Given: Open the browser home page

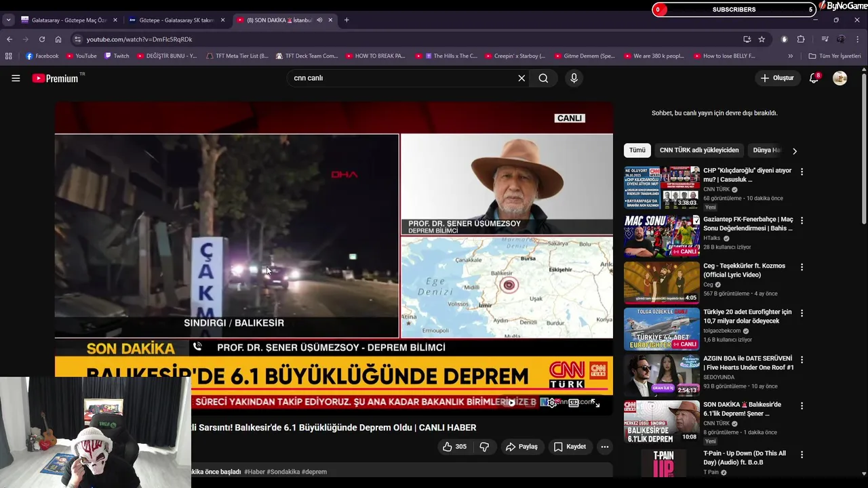Looking at the screenshot, I should pyautogui.click(x=58, y=39).
